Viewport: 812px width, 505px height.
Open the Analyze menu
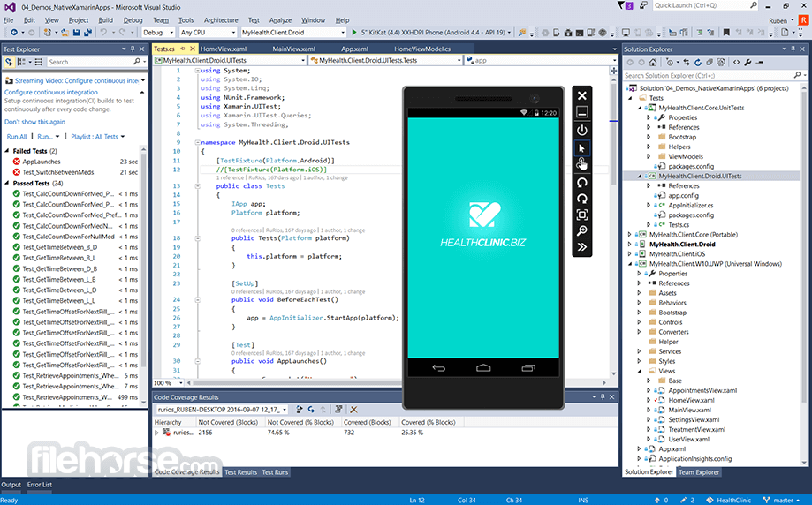pos(280,20)
